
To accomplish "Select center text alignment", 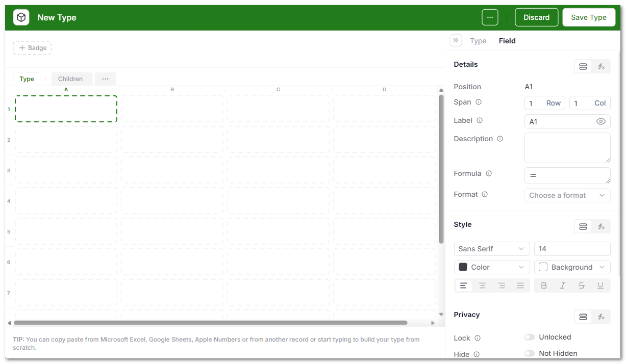I will (x=483, y=285).
